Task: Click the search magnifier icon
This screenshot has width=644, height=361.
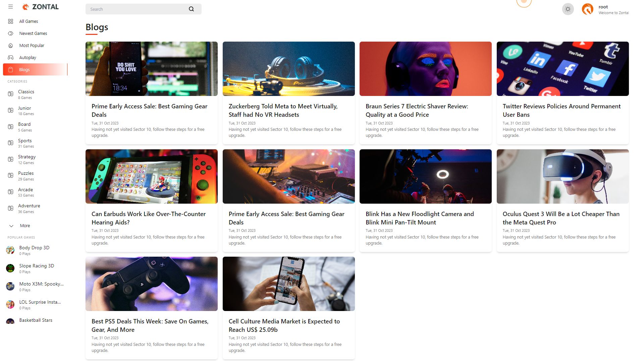Action: click(191, 9)
